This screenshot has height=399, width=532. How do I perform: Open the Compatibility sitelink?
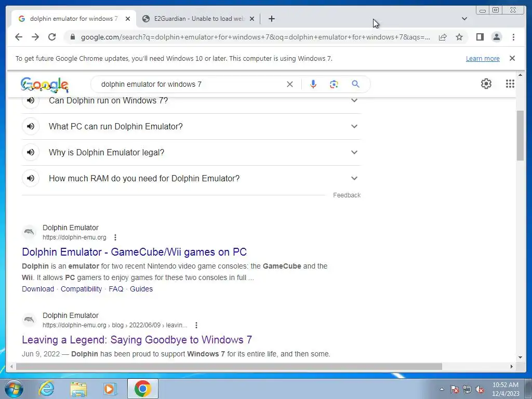coord(81,289)
